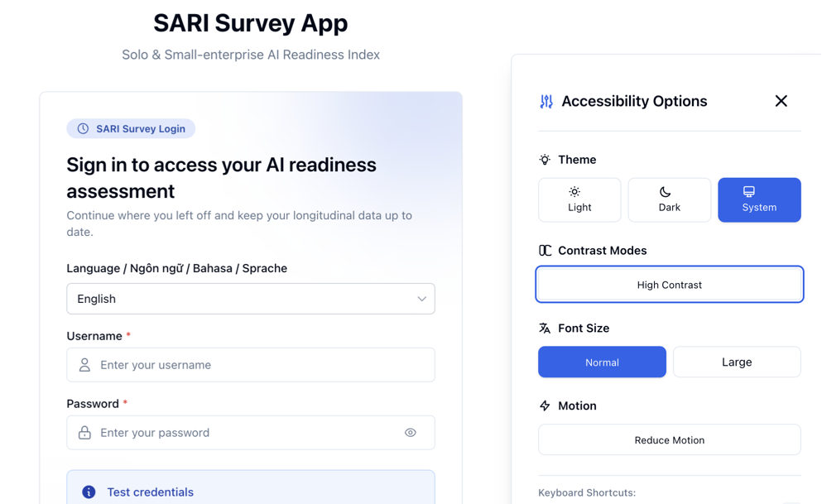The width and height of the screenshot is (822, 504).
Task: Click the sliders icon beside Accessibility Options
Action: point(546,102)
